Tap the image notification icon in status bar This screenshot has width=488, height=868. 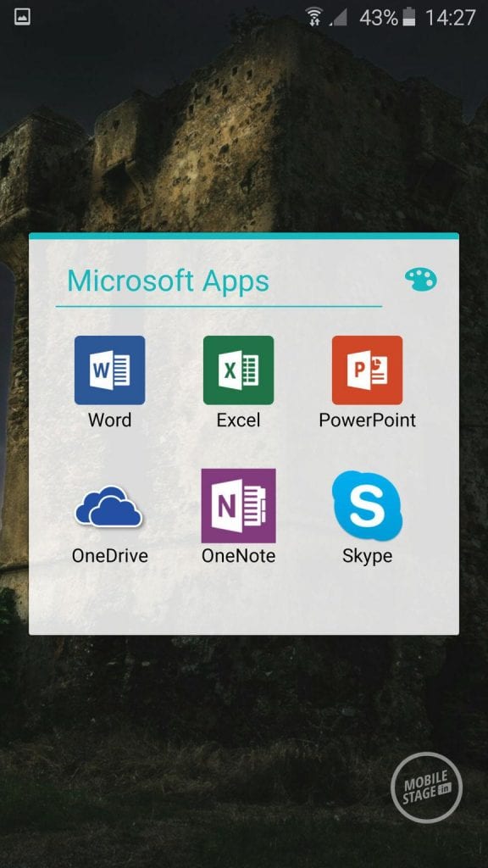(22, 17)
